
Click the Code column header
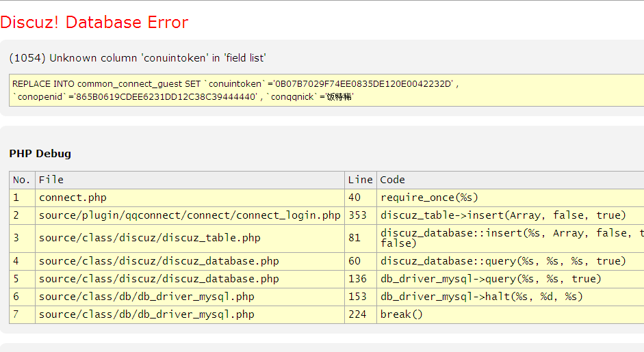(393, 180)
